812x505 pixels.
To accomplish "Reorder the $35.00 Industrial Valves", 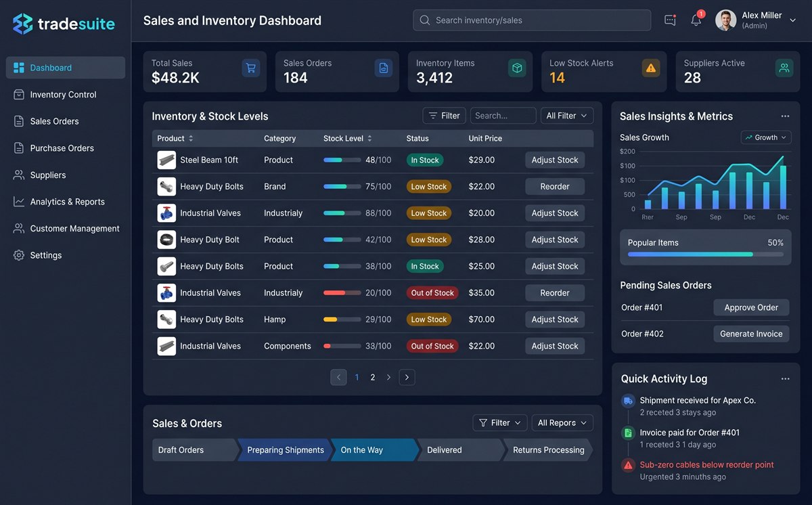I will (x=555, y=293).
